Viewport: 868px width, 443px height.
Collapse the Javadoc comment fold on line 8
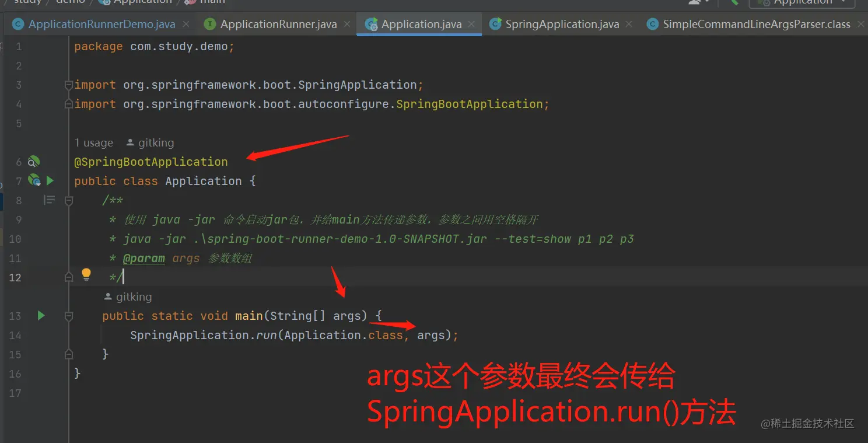[69, 200]
